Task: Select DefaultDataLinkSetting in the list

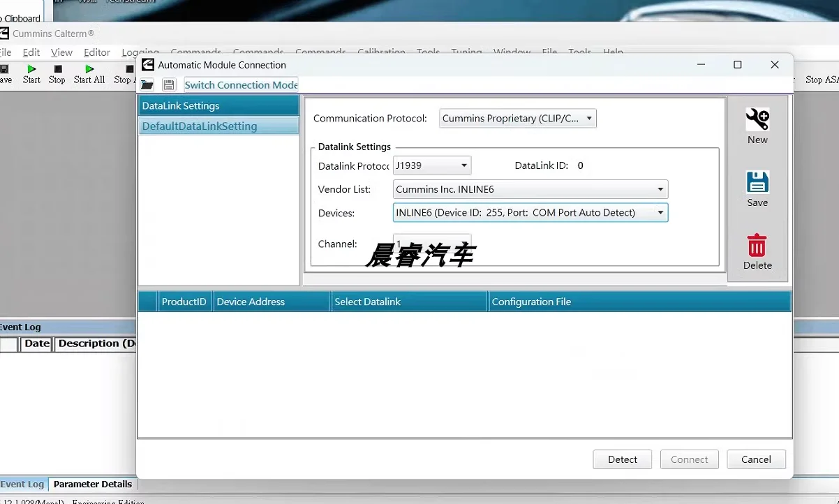Action: (200, 126)
